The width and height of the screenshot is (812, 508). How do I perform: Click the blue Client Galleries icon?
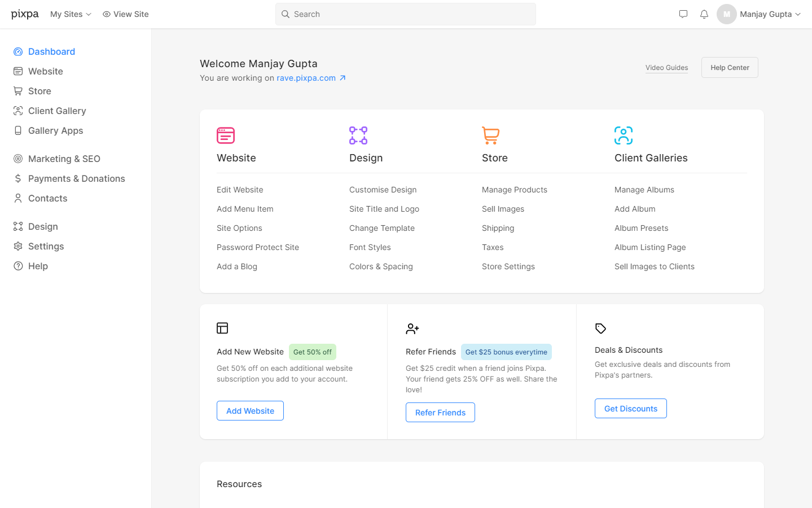623,135
